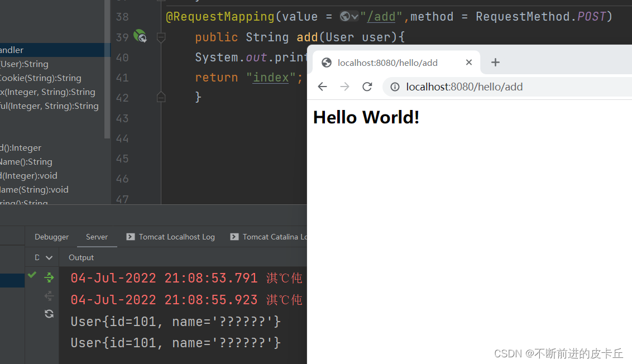Click the browser forward arrow
The image size is (632, 364).
pos(344,87)
